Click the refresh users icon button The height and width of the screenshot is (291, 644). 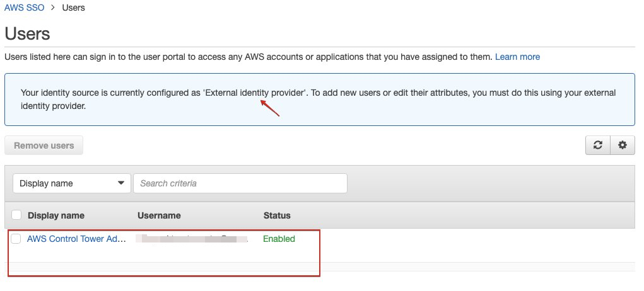[598, 145]
